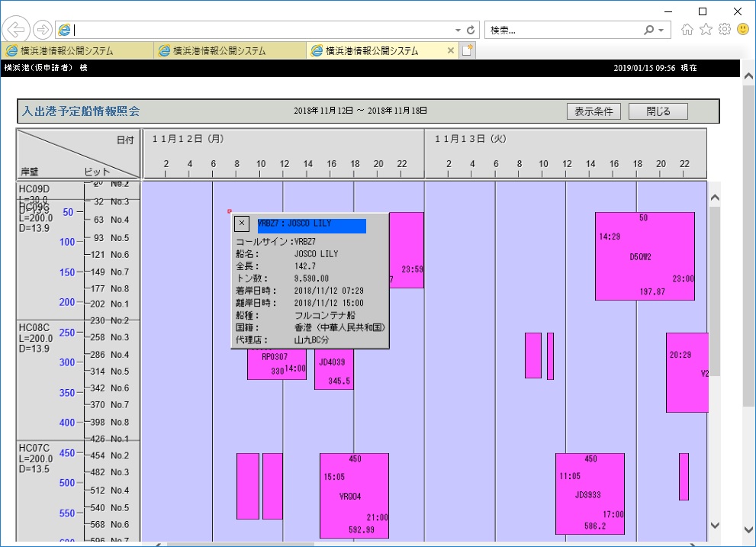Click the schedule chart's scroll-down arrow

click(x=715, y=526)
